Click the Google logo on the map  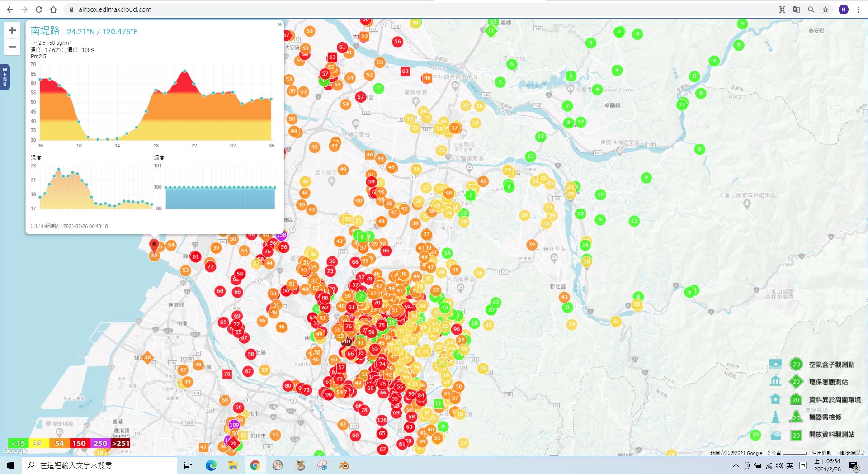click(x=15, y=451)
